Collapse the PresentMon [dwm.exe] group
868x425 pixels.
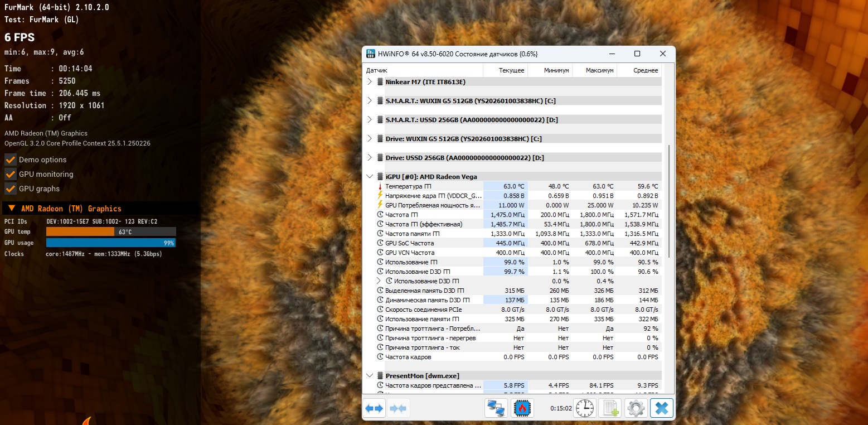point(370,376)
